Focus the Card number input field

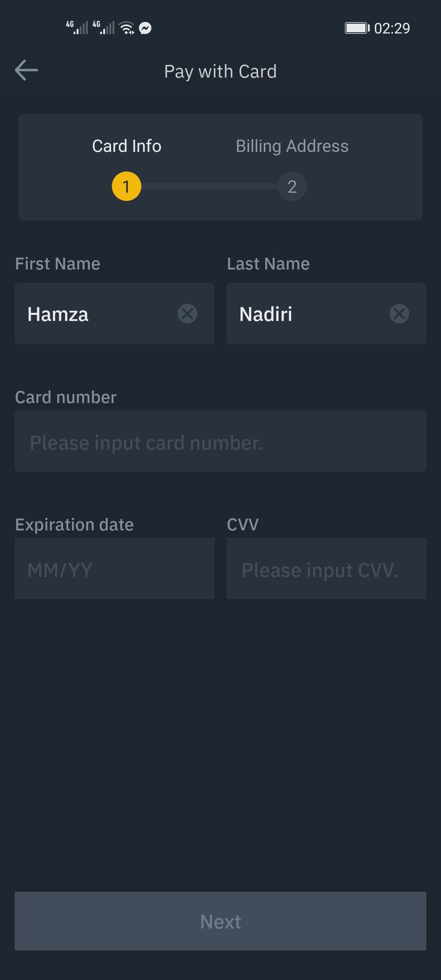220,441
